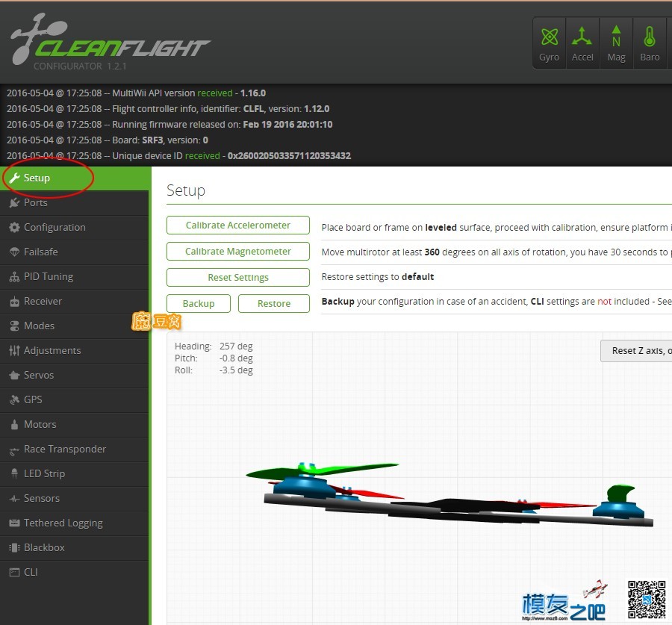The width and height of the screenshot is (672, 625).
Task: Click the LED icon beside LED Strip
Action: 15,473
